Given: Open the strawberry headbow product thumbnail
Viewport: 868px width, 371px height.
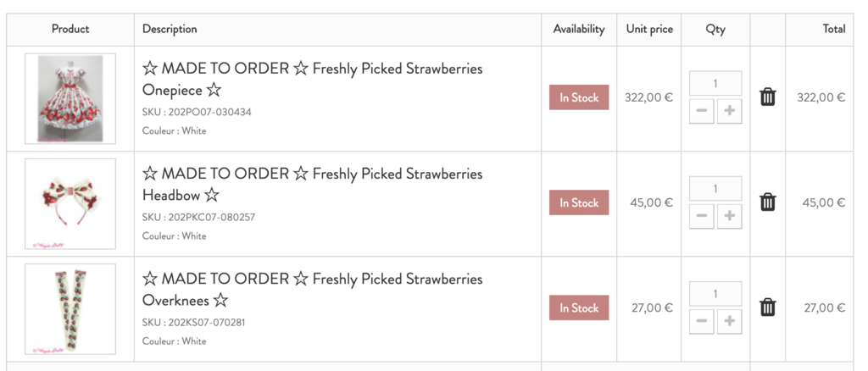Looking at the screenshot, I should pyautogui.click(x=70, y=203).
